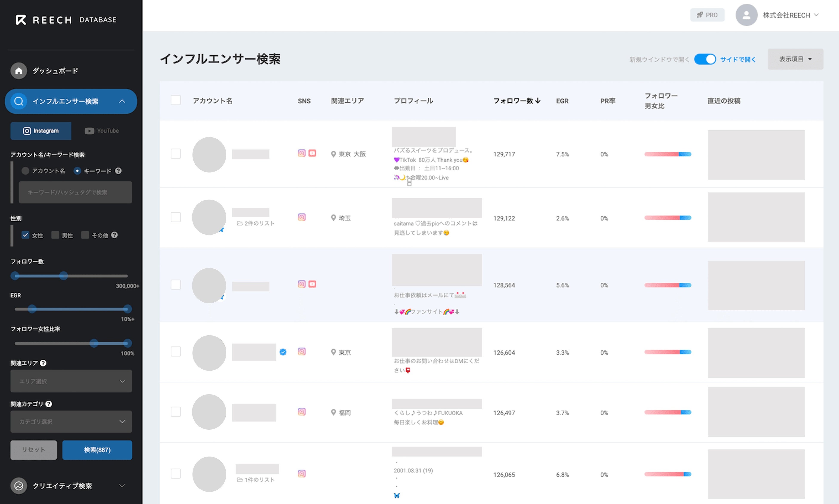
Task: Uncheck the 女性 gender checkbox
Action: (x=25, y=235)
